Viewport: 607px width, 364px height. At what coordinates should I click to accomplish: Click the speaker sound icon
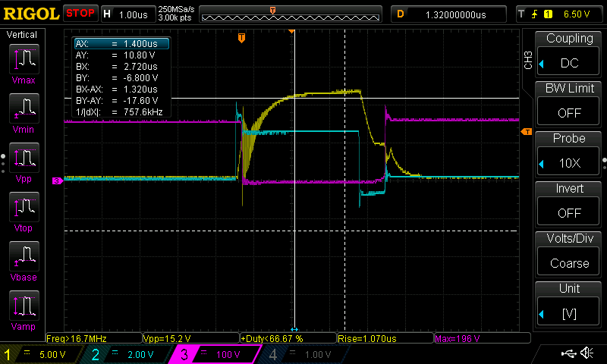[x=587, y=353]
